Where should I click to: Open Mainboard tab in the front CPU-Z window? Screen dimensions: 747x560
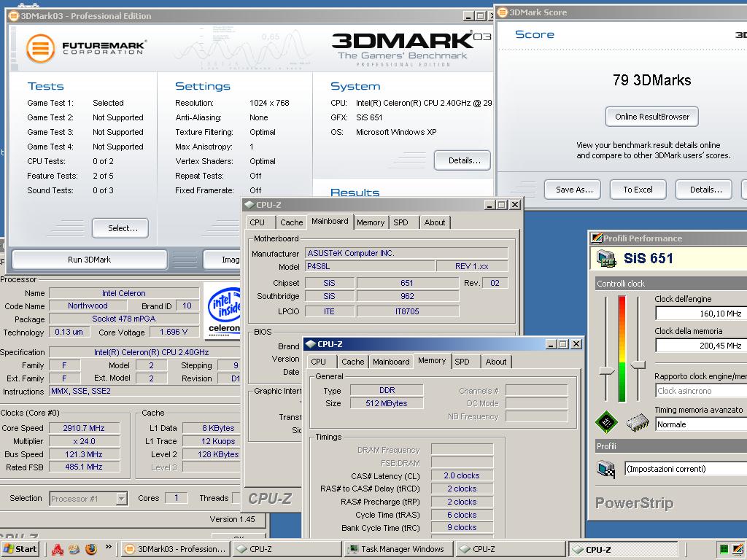point(391,362)
